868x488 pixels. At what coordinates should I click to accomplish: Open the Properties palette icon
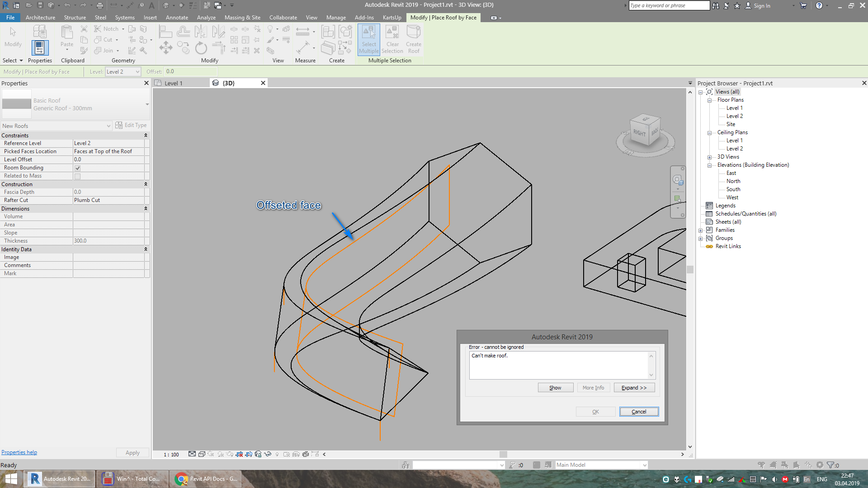pyautogui.click(x=40, y=48)
